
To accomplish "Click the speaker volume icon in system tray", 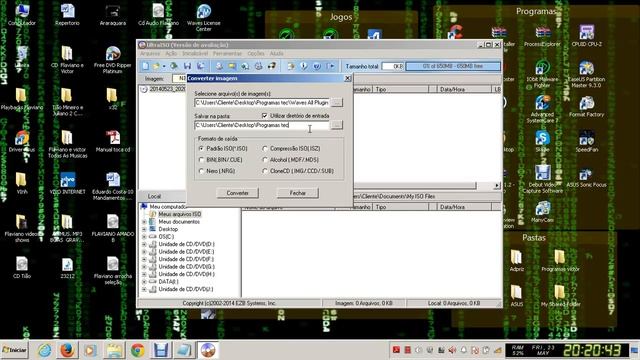I will 452,350.
